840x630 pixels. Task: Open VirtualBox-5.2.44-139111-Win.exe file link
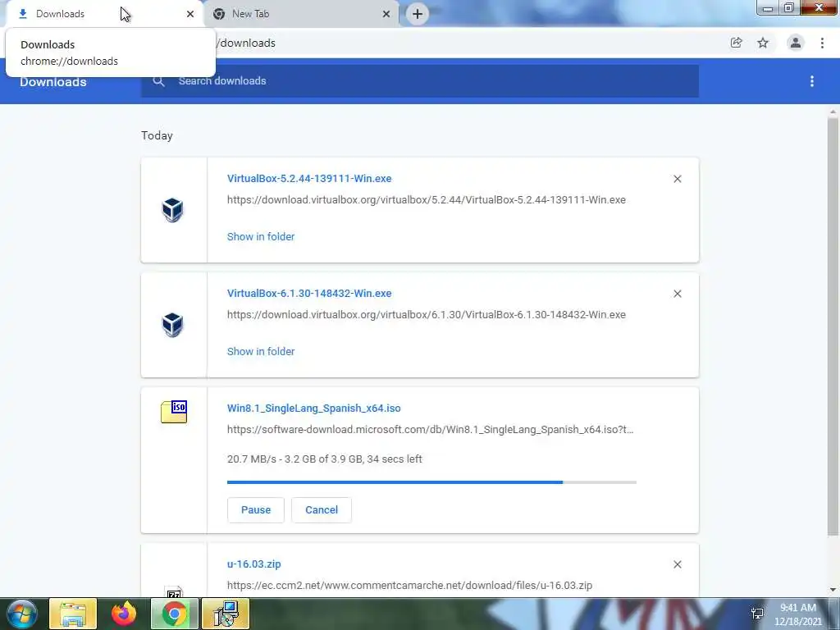(309, 178)
